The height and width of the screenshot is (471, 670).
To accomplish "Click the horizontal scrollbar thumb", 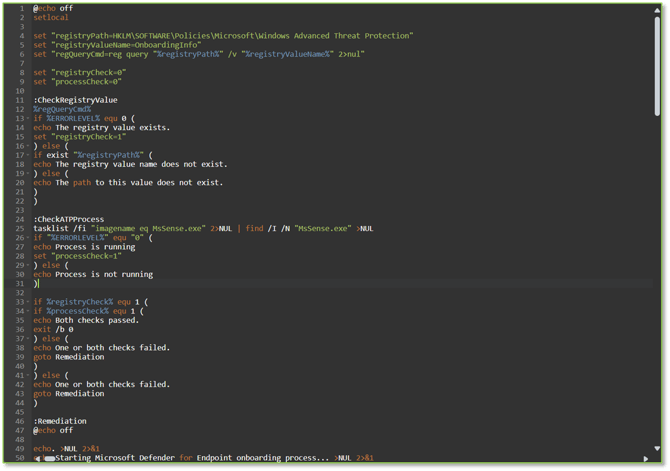I will pyautogui.click(x=50, y=459).
